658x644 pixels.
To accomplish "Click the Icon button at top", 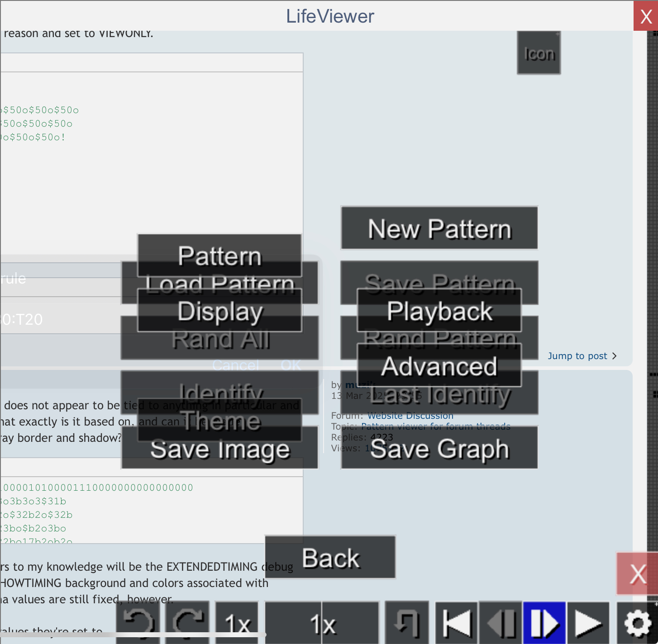I will tap(539, 53).
